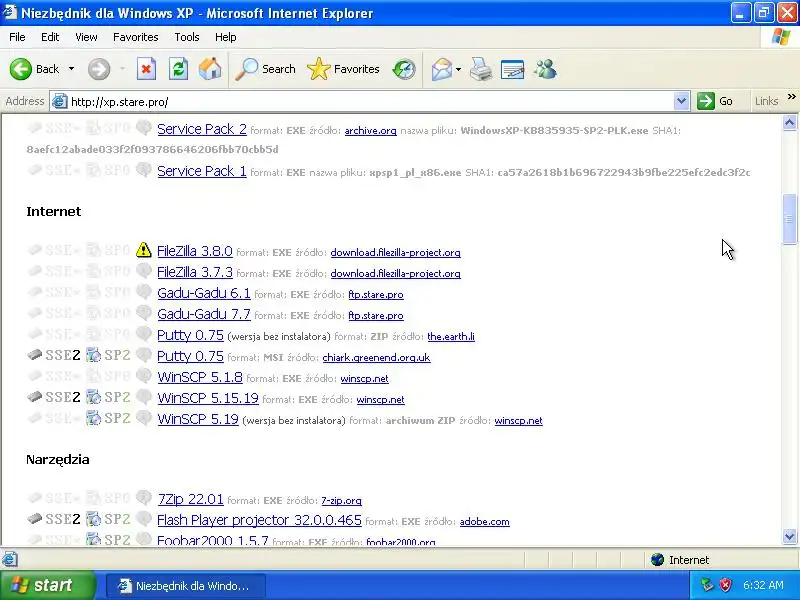Open Flash Player projector 32.0.0.465 link
Image resolution: width=800 pixels, height=600 pixels.
259,520
